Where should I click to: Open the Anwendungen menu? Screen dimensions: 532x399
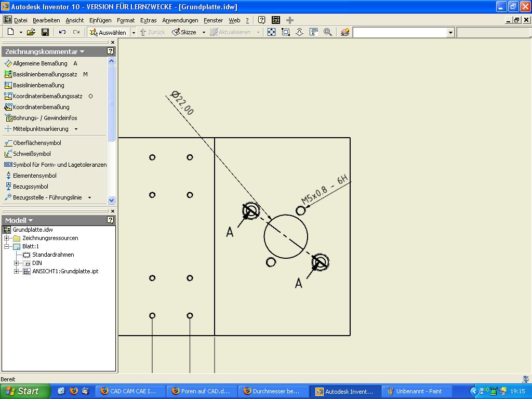click(x=180, y=20)
